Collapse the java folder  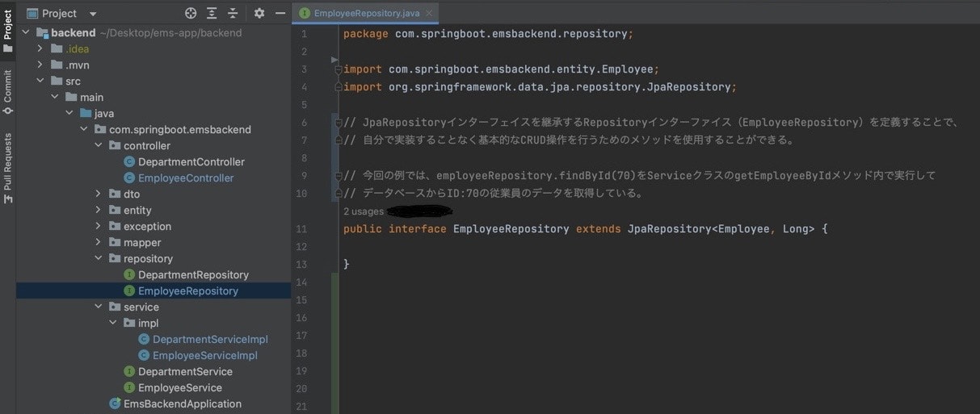click(69, 113)
